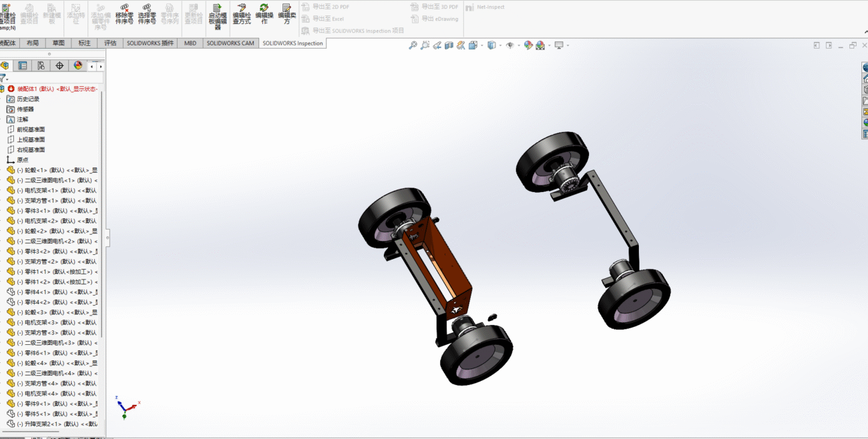Click the 编辑卖方 (edit vendors) icon
Screen dimensions: 868x439
pyautogui.click(x=287, y=13)
